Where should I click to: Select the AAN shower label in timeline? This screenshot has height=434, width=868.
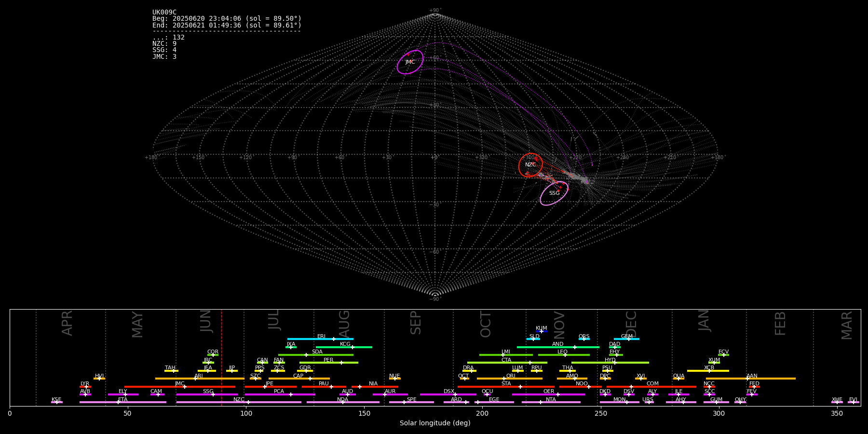752,376
